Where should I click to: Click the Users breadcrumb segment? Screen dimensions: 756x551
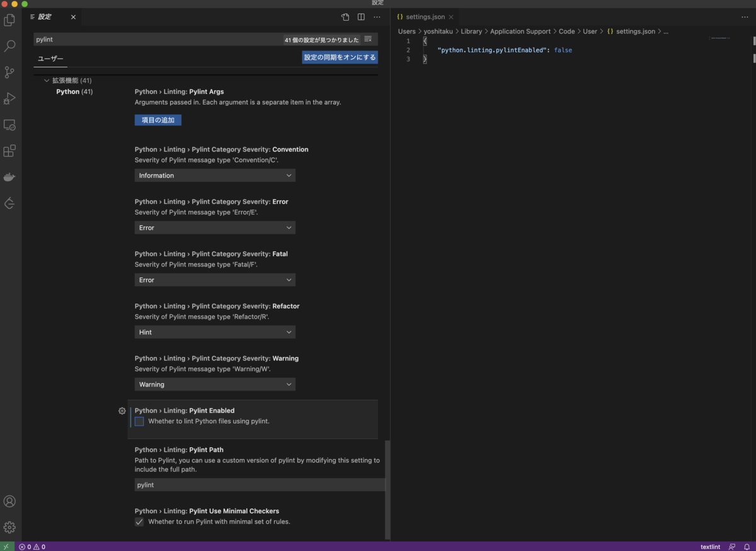click(x=407, y=31)
